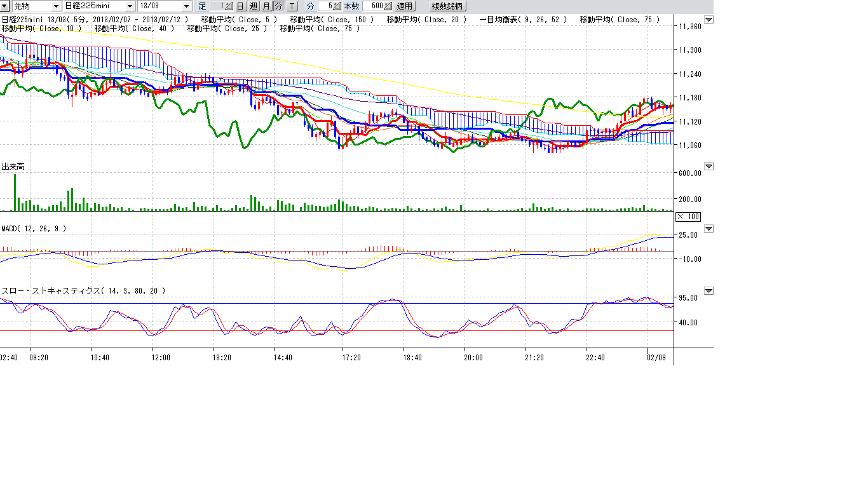Click the 適用 apply button
The height and width of the screenshot is (488, 868).
405,6
